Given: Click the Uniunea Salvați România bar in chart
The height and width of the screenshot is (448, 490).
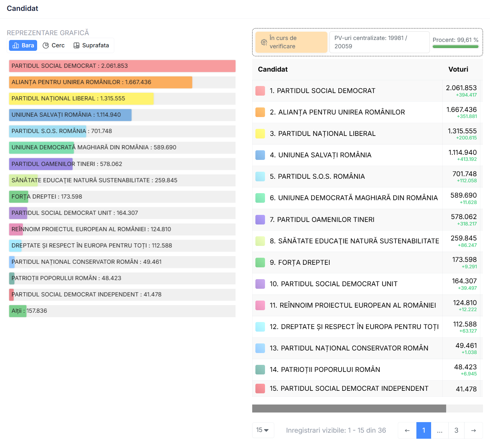Looking at the screenshot, I should (x=70, y=115).
